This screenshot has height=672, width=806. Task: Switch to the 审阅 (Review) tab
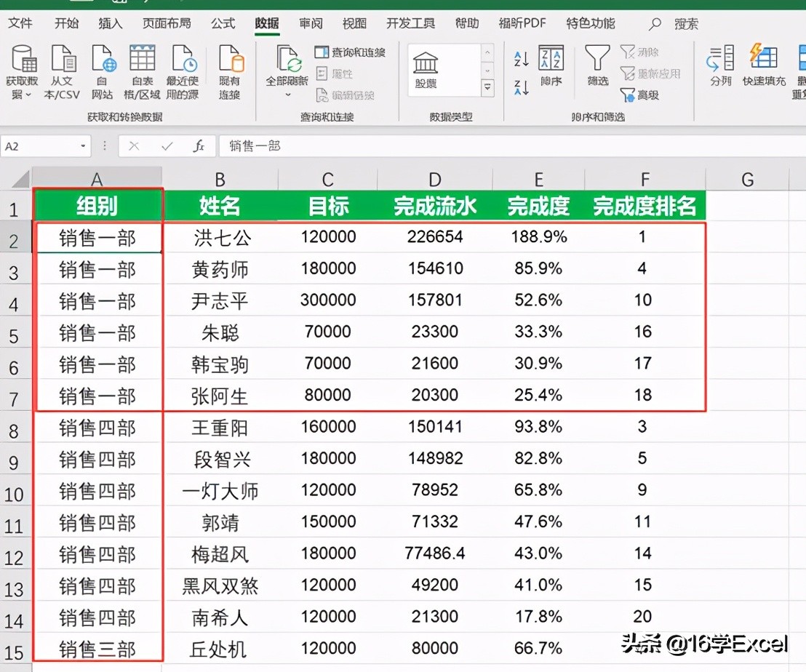pyautogui.click(x=311, y=23)
